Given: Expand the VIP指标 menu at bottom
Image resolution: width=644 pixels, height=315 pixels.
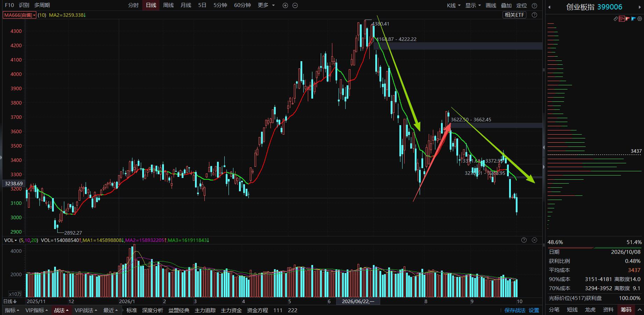Looking at the screenshot, I should 37,310.
